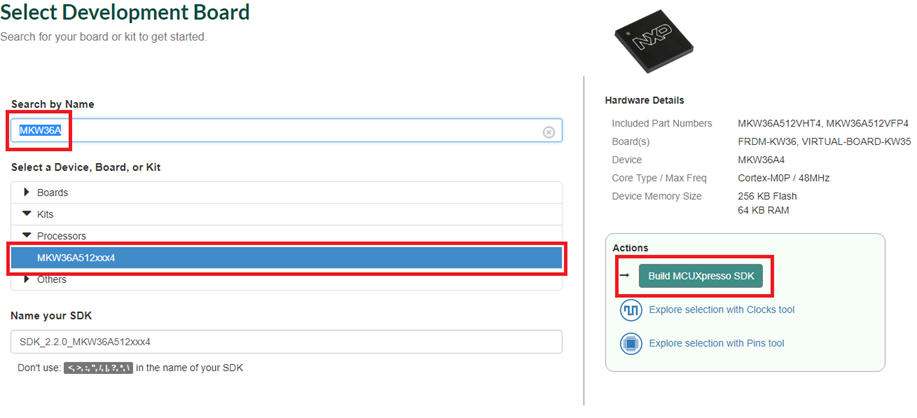The image size is (917, 418).
Task: Click the MKW36A4 device value
Action: (759, 160)
